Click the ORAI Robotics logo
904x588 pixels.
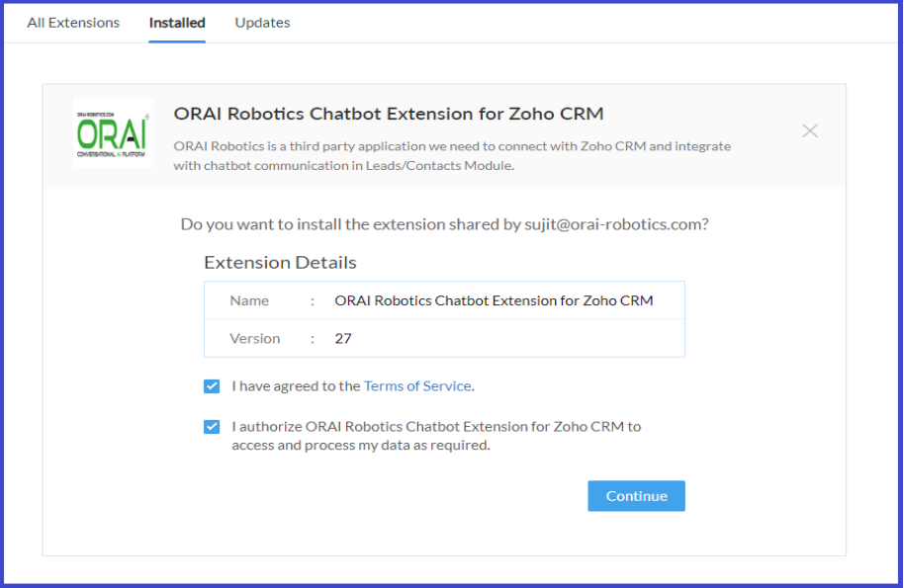113,132
